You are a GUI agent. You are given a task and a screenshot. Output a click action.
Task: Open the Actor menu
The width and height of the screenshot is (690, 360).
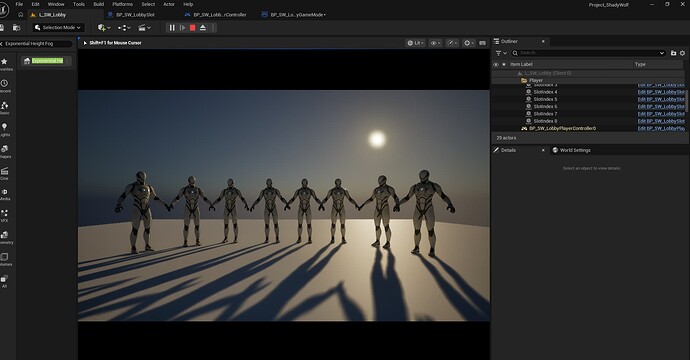point(169,4)
